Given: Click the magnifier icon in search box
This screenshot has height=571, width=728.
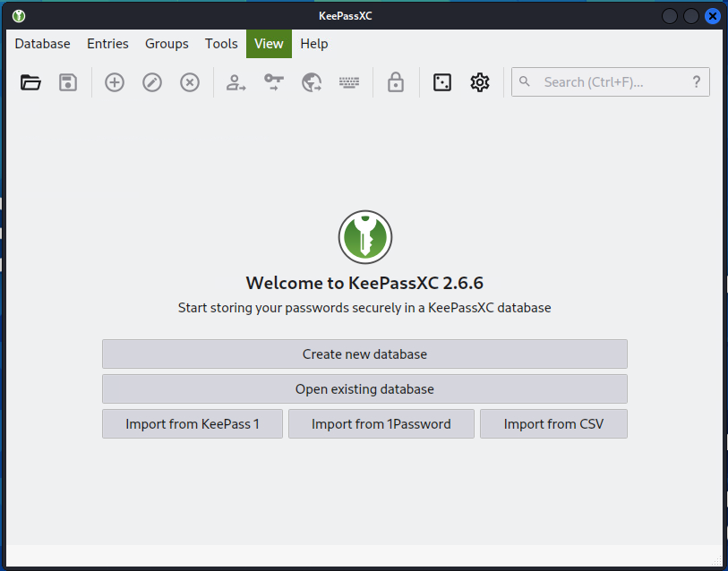Looking at the screenshot, I should [x=525, y=81].
